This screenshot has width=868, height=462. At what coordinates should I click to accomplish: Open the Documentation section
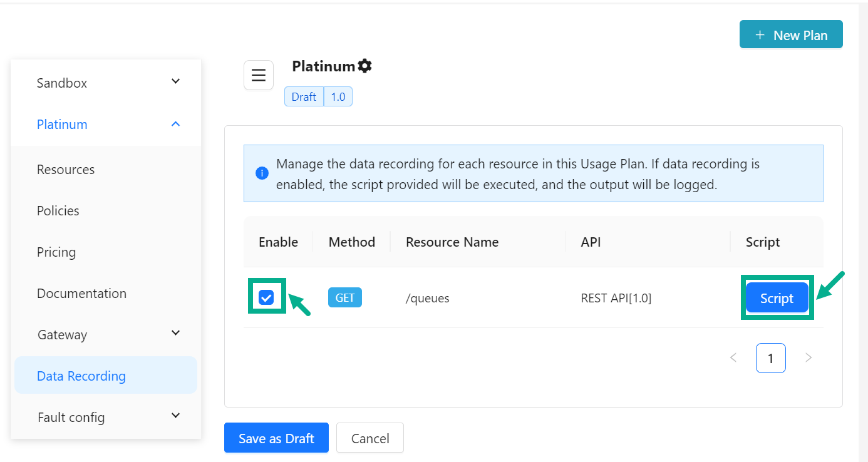[x=81, y=293]
